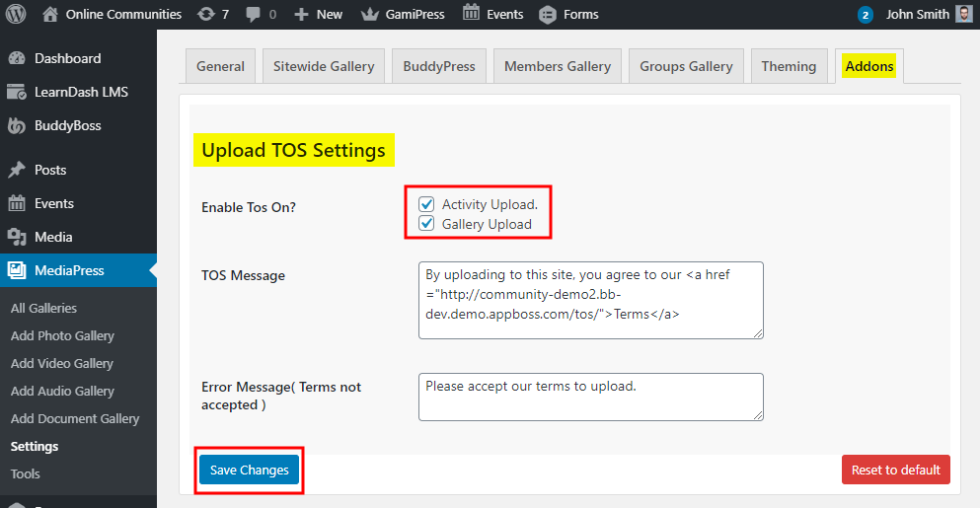Click the Save Changes button
Image resolution: width=980 pixels, height=508 pixels.
pos(250,470)
